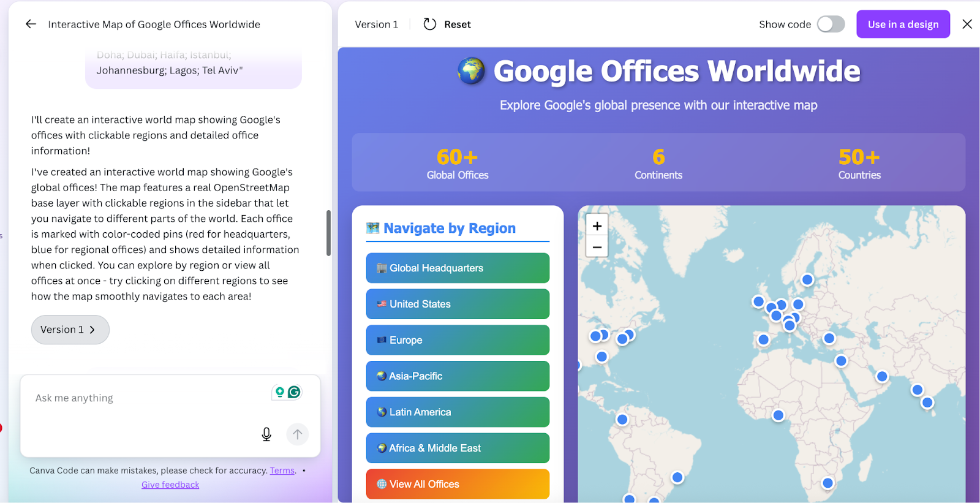Click the chat panel scrollbar thumb
980x503 pixels.
[328, 233]
